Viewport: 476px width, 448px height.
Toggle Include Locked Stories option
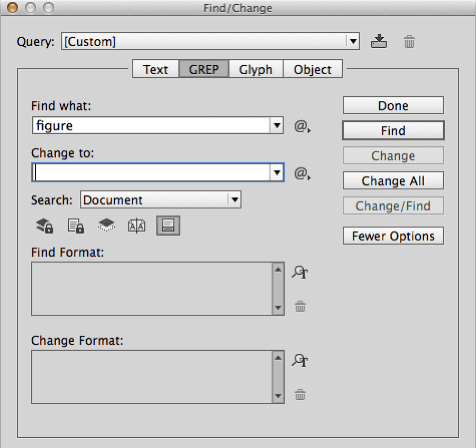pyautogui.click(x=76, y=226)
